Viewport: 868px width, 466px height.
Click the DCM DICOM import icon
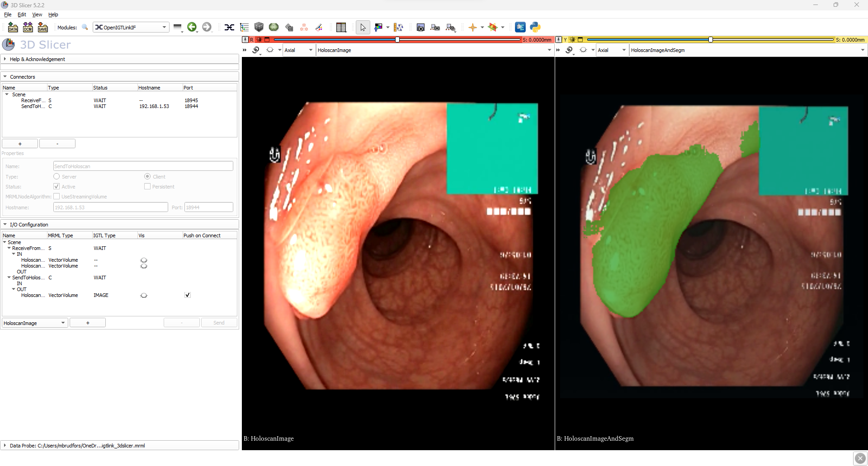pos(28,27)
